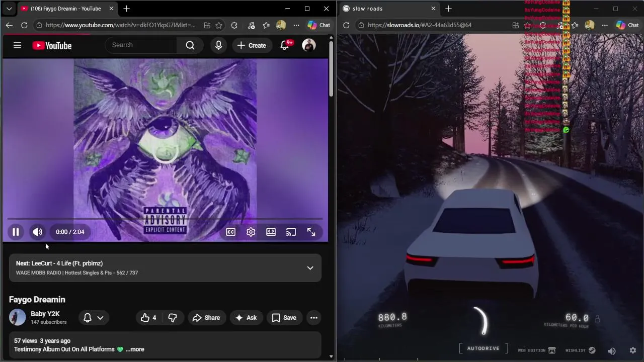The image size is (644, 362).
Task: Open tab list dropdown in YouTube window
Action: [9, 9]
